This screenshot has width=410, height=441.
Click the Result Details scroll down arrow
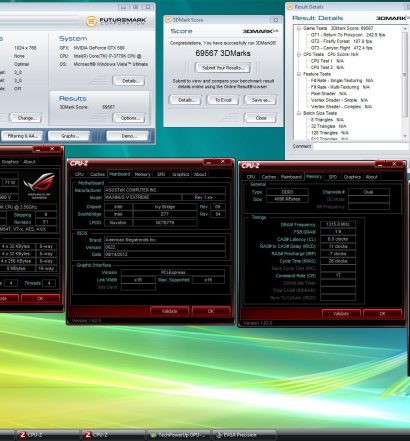tap(405, 136)
